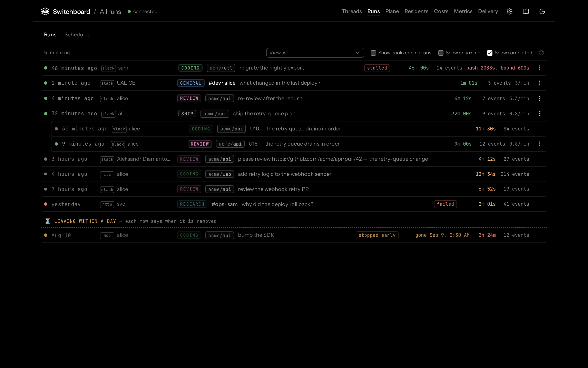
Task: Enable Show only mine checkbox
Action: click(x=441, y=53)
